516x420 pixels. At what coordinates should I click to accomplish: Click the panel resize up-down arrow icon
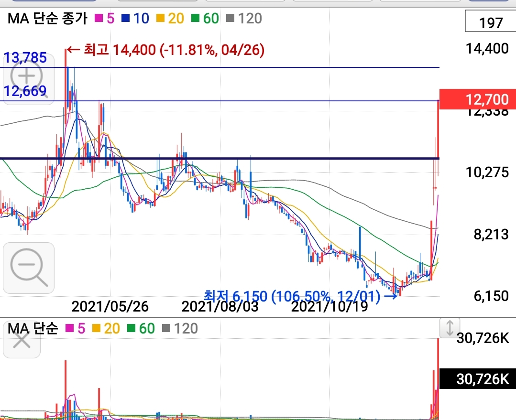450,328
